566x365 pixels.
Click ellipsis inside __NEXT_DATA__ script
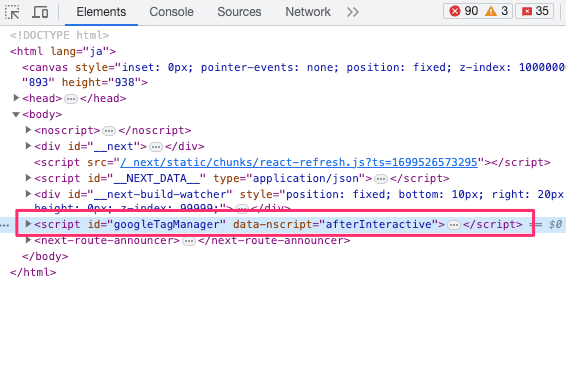(x=381, y=179)
